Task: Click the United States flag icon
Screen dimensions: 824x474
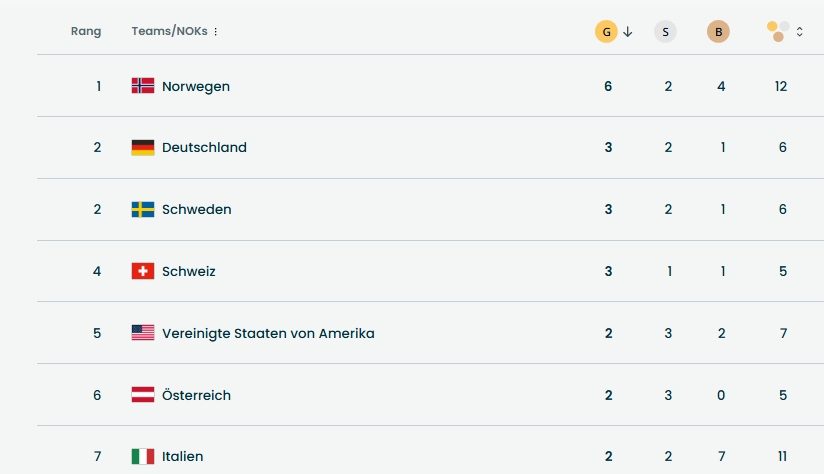Action: [x=143, y=333]
